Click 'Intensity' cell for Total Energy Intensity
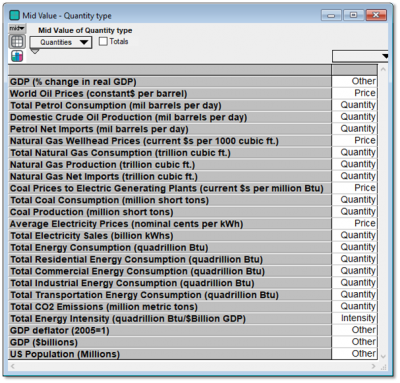This screenshot has height=383, width=400. click(355, 318)
